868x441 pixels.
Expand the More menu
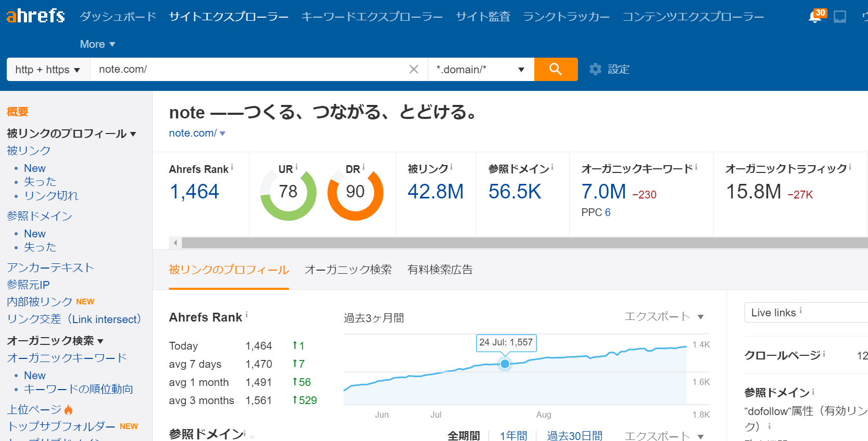point(97,44)
